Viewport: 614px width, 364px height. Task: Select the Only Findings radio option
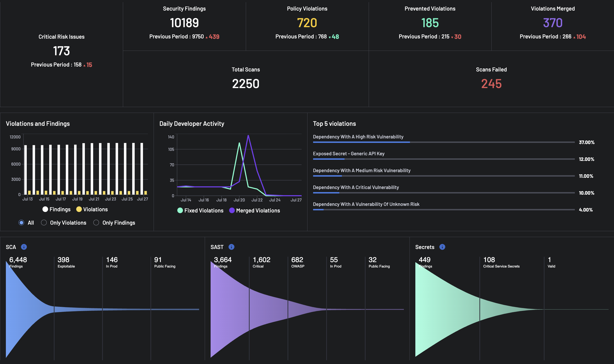[96, 223]
